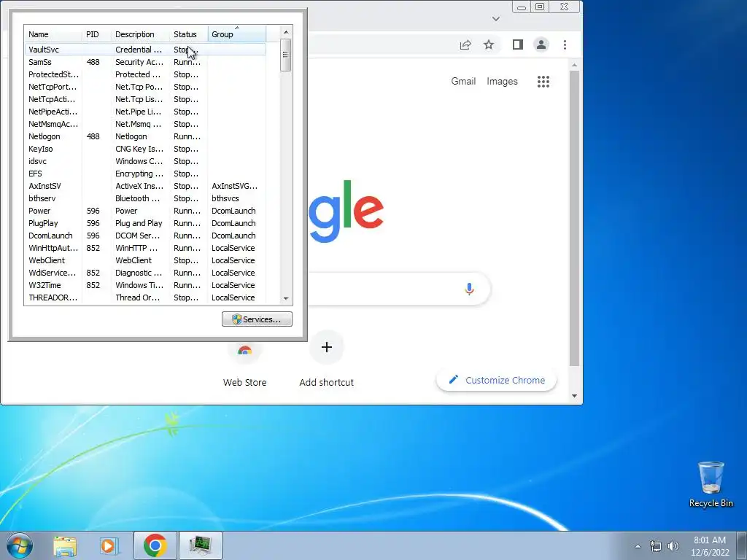Open network status tray icon
The height and width of the screenshot is (560, 747).
pyautogui.click(x=656, y=546)
